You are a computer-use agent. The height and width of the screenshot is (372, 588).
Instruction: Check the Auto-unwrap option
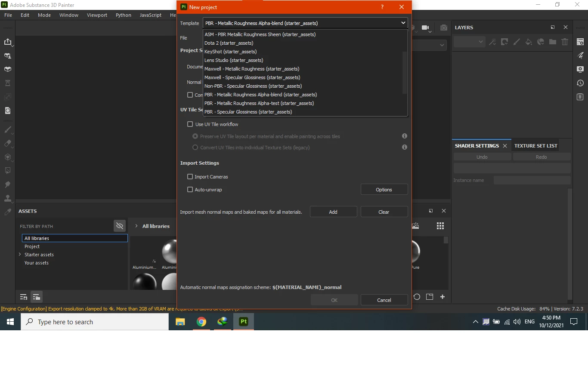pos(190,190)
